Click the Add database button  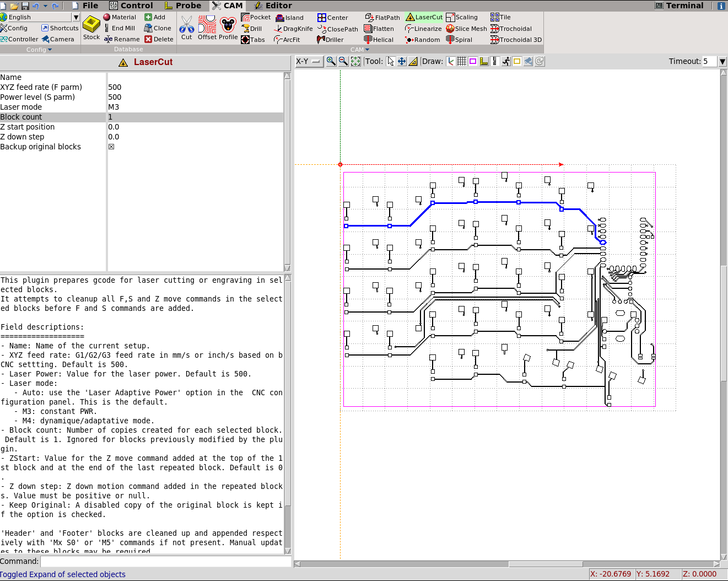(x=155, y=17)
